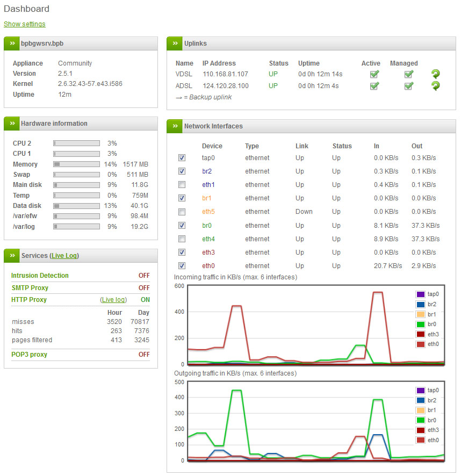Toggle the VDSL Managed checkmark
The height and width of the screenshot is (476, 461).
click(409, 74)
